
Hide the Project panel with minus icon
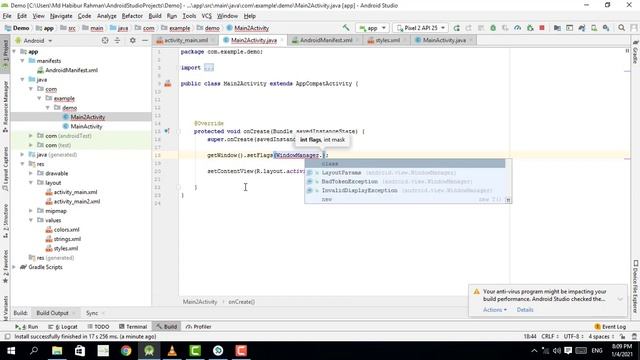[x=145, y=40]
